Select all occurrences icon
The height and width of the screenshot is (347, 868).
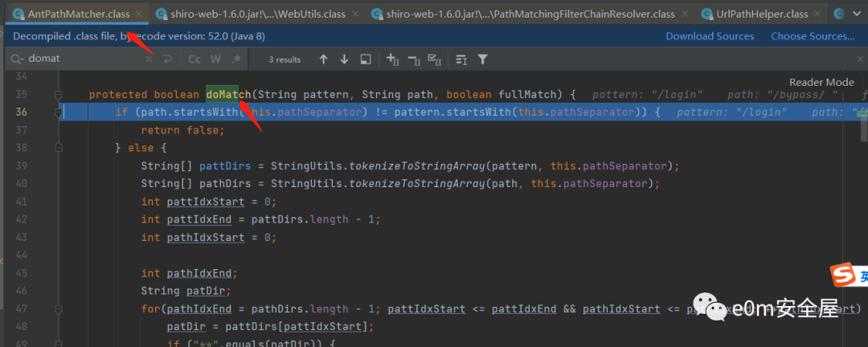[435, 59]
